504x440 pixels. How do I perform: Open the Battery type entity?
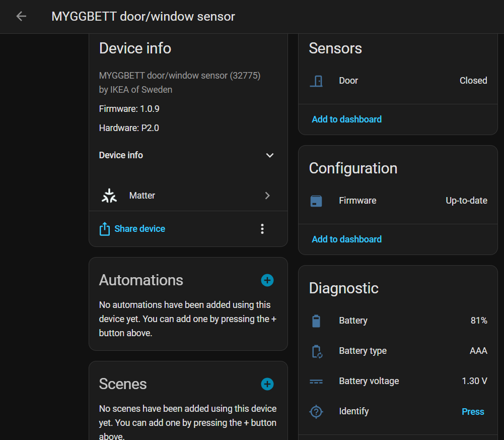(398, 350)
